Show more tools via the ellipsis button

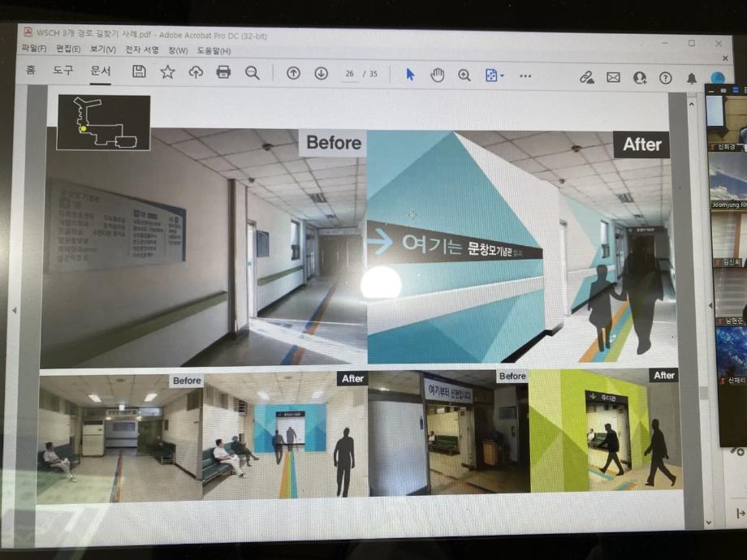[525, 75]
